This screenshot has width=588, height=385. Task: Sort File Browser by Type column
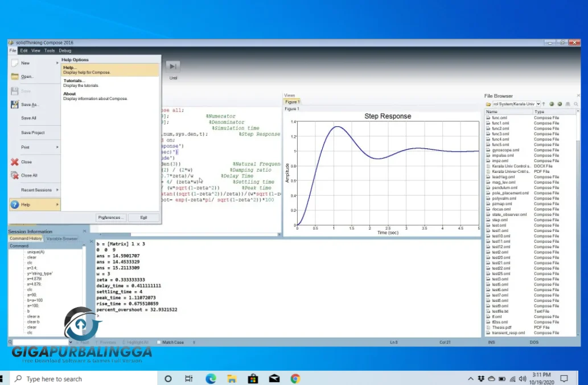[554, 111]
